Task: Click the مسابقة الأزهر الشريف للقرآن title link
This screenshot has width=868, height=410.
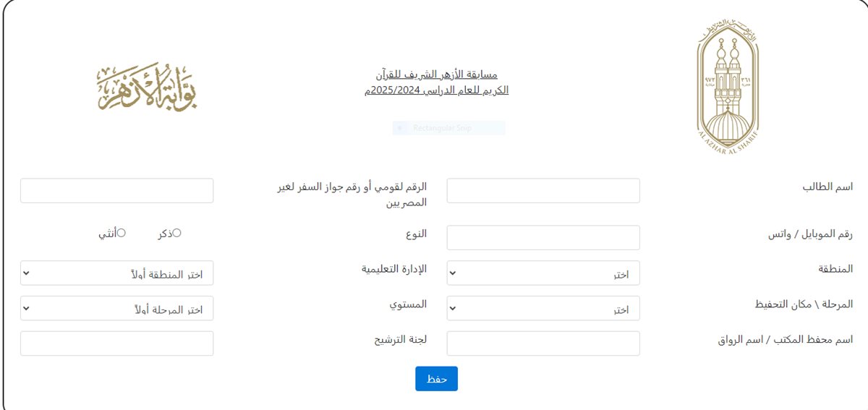Action: [x=437, y=82]
